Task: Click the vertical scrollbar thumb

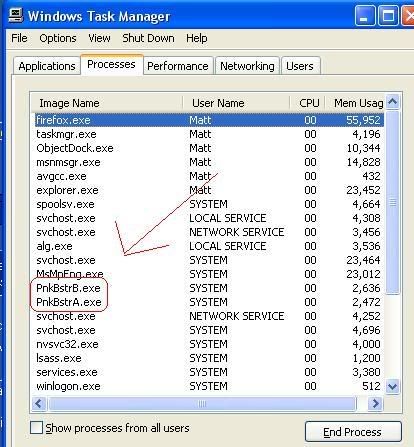Action: click(393, 202)
